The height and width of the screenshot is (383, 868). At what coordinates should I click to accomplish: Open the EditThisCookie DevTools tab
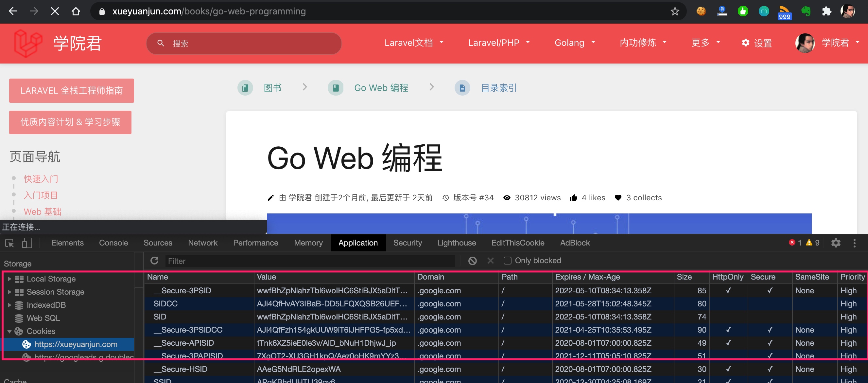518,243
